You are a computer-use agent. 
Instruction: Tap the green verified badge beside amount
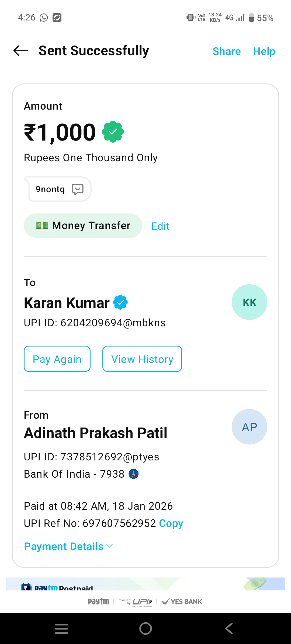click(113, 132)
